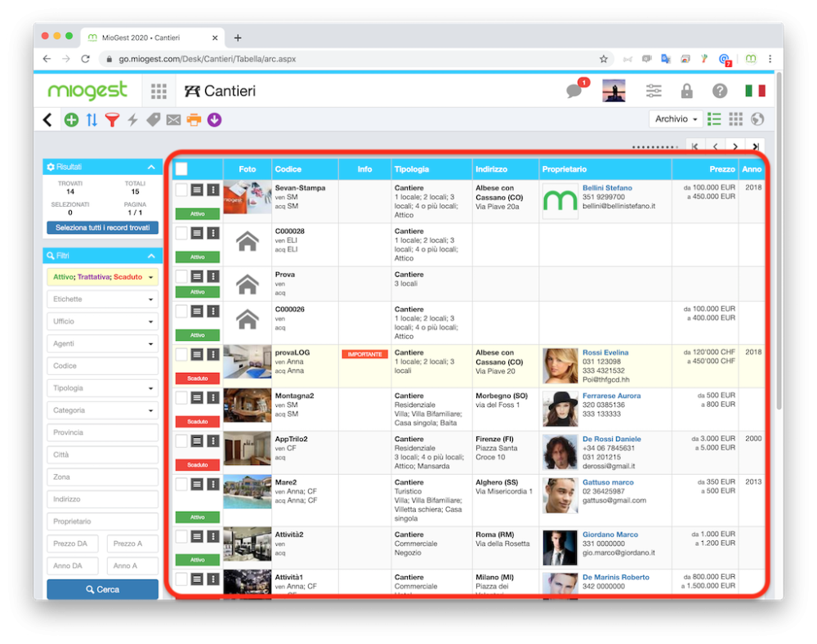
Task: Check the C000026 row checkbox
Action: [x=181, y=311]
